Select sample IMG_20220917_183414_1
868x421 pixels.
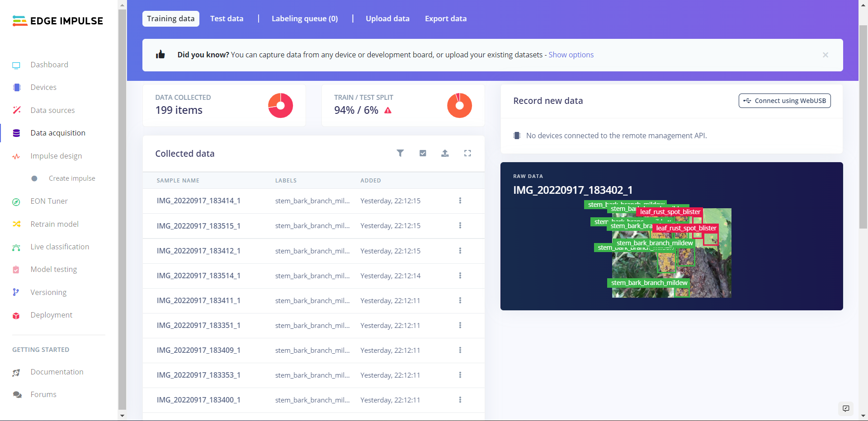click(x=198, y=201)
